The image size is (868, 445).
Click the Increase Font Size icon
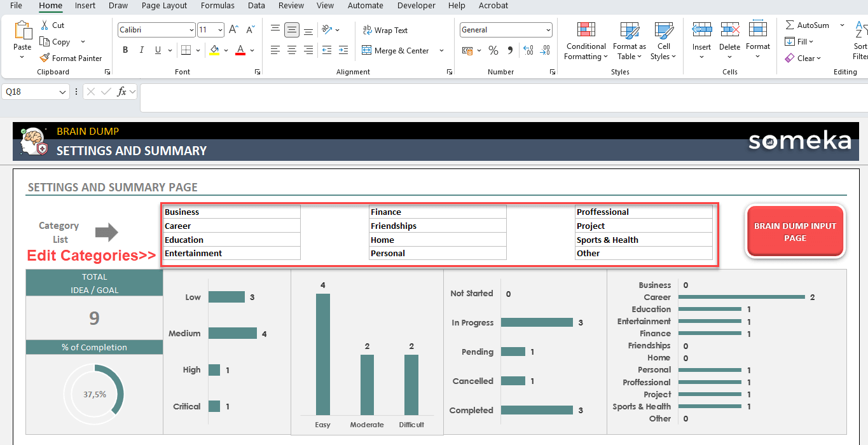(x=233, y=30)
